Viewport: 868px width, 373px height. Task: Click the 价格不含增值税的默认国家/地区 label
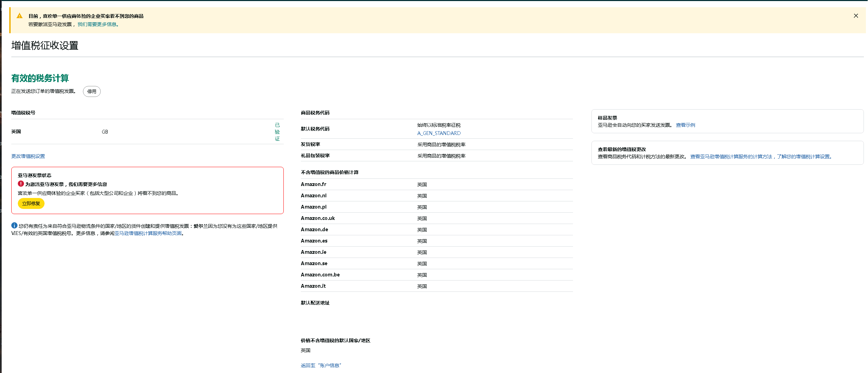point(335,340)
